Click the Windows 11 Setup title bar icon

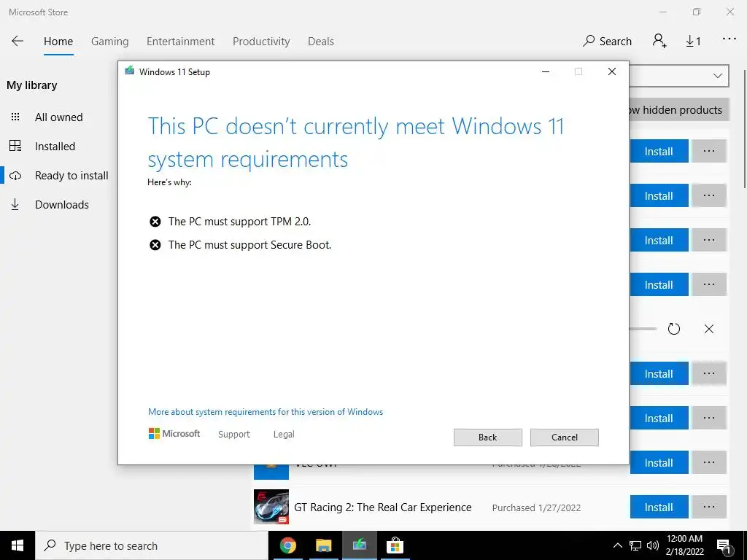pyautogui.click(x=129, y=71)
